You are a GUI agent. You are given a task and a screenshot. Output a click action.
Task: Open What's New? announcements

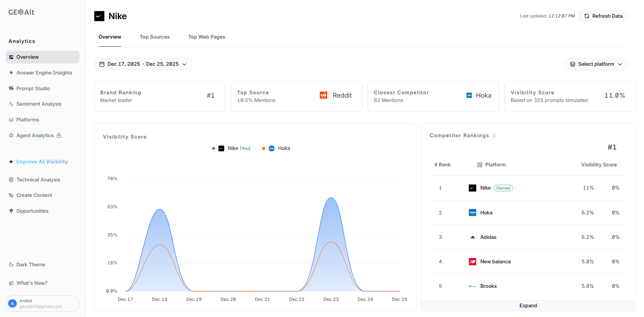pos(43,283)
